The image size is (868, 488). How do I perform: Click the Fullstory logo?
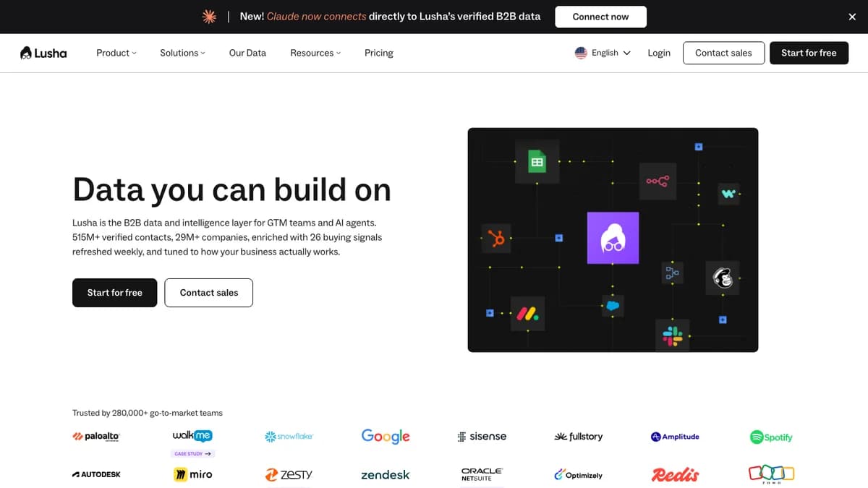coord(578,437)
